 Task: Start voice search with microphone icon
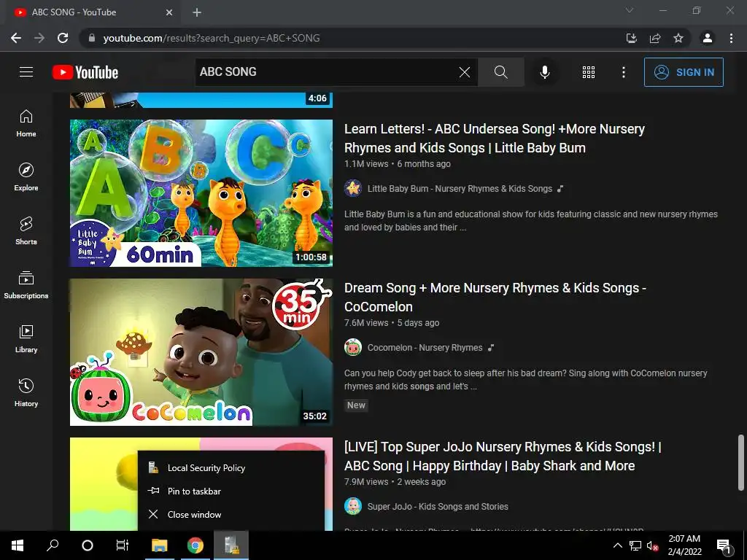tap(544, 72)
